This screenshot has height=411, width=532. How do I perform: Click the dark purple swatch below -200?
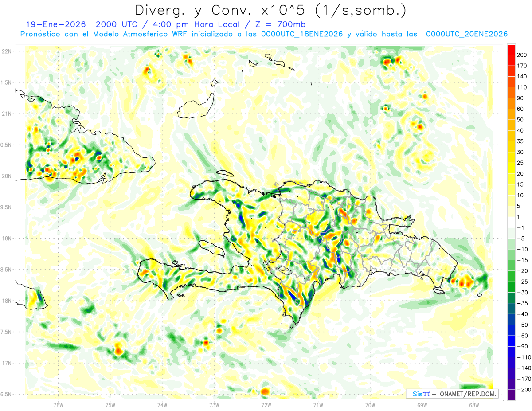pyautogui.click(x=511, y=395)
